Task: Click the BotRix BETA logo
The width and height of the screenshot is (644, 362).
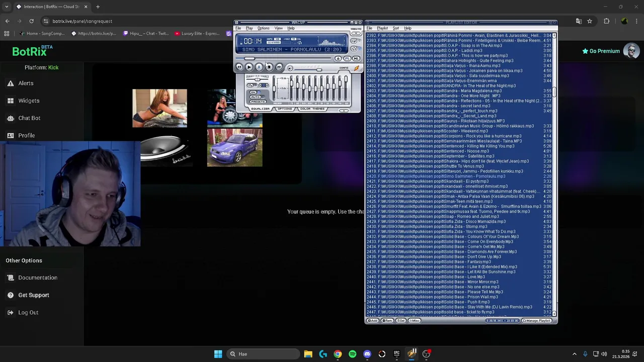Action: 32,51
